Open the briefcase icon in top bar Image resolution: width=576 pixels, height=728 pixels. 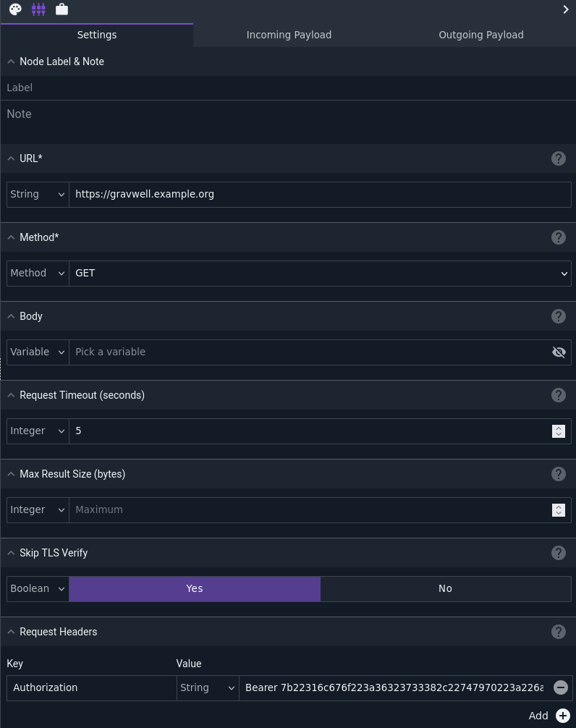click(62, 9)
